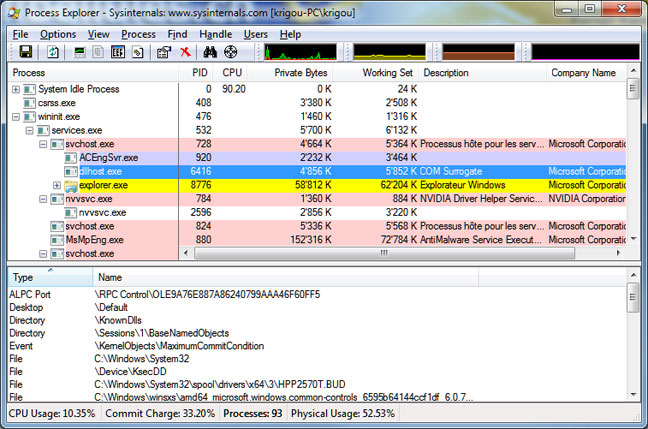Viewport: 648px width, 429px height.
Task: Open the Handle menu
Action: click(215, 34)
